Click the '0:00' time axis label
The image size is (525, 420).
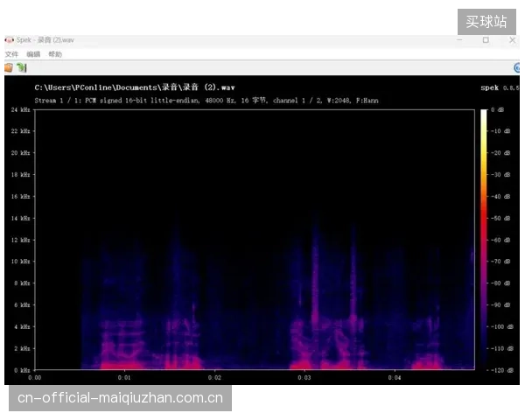tap(34, 378)
